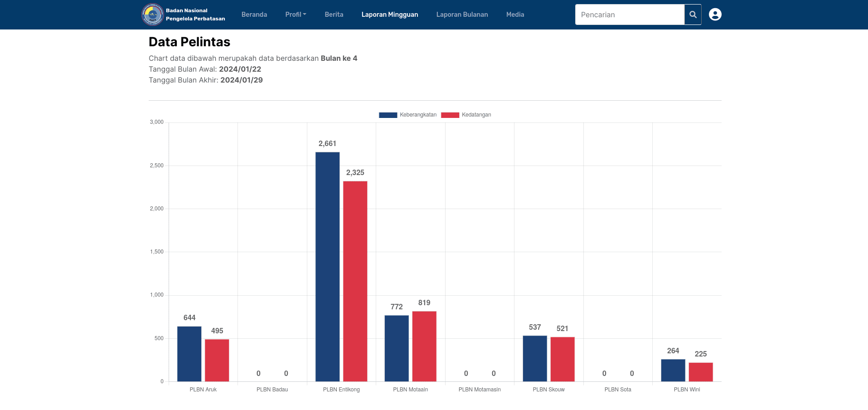Click the end date 2024/01/29

coord(242,80)
